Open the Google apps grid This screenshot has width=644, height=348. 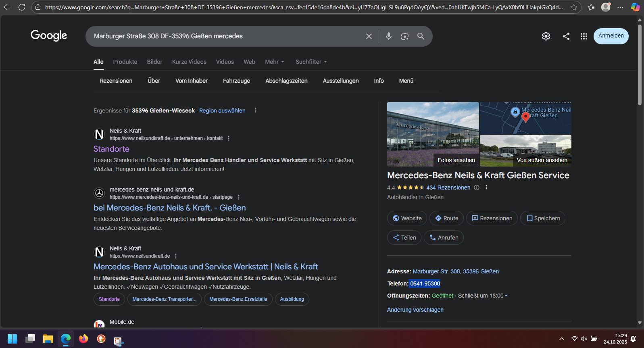click(x=584, y=36)
